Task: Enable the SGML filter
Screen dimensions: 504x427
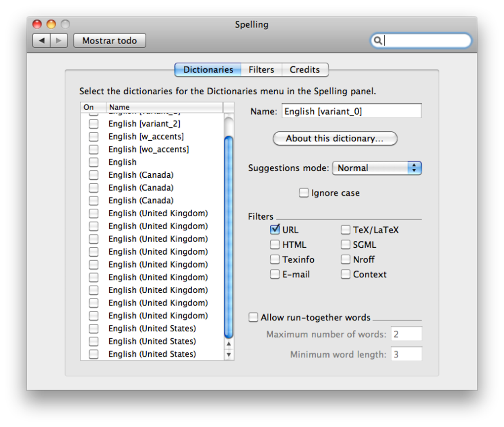Action: point(345,244)
